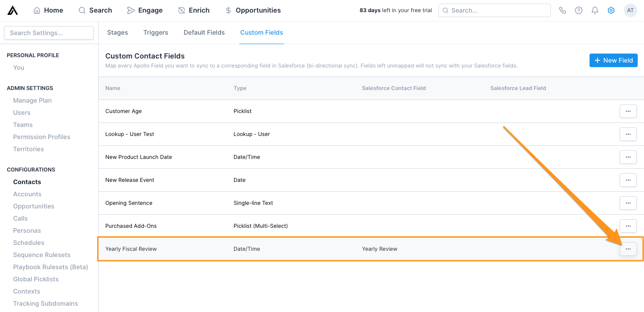Click the top-right Search box
The image size is (644, 312).
click(494, 10)
